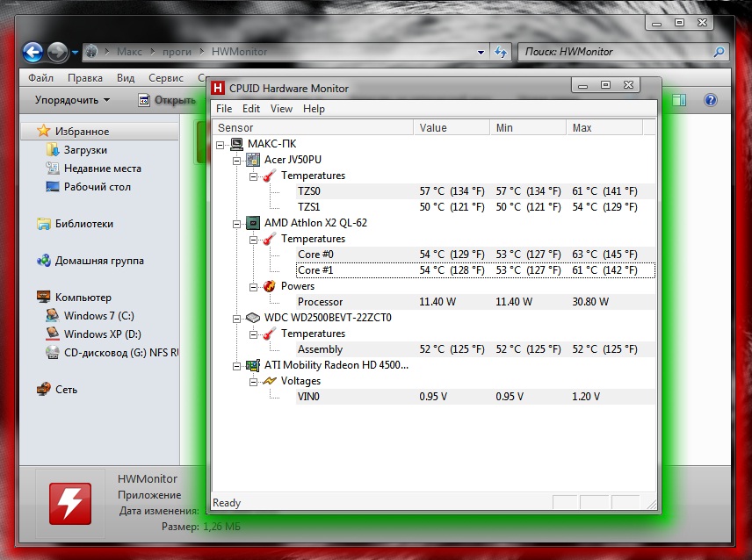752x560 pixels.
Task: Toggle the Explorer preview pane icon
Action: pyautogui.click(x=679, y=100)
